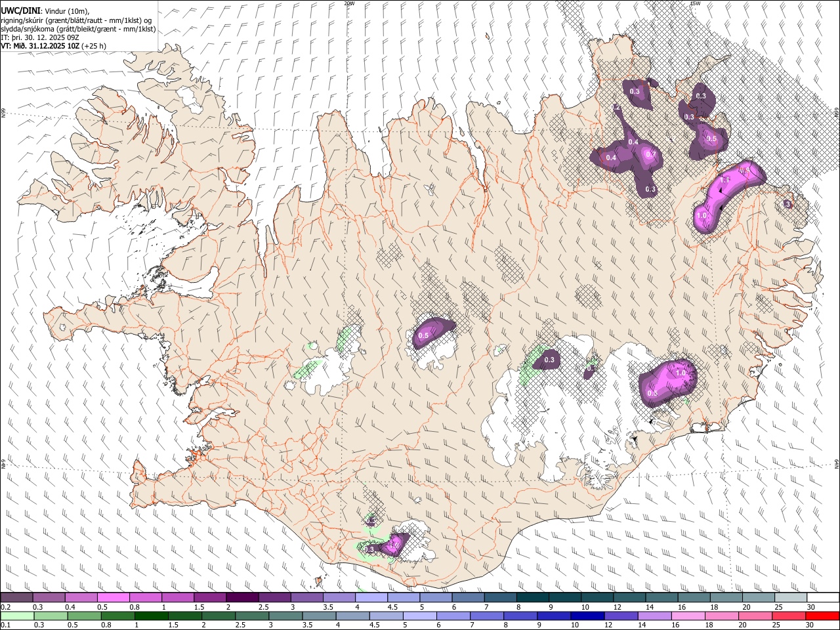
Task: Click the init time 'IT: þri. 30. 12. 2025 09Z'
Action: point(40,37)
